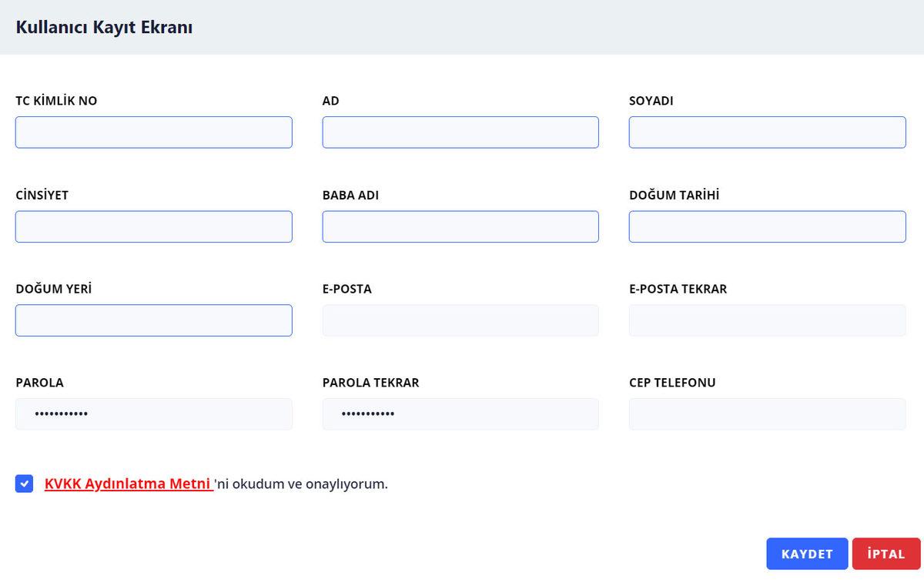The image size is (924, 583).
Task: Click the Baba Adı input field
Action: pyautogui.click(x=460, y=226)
